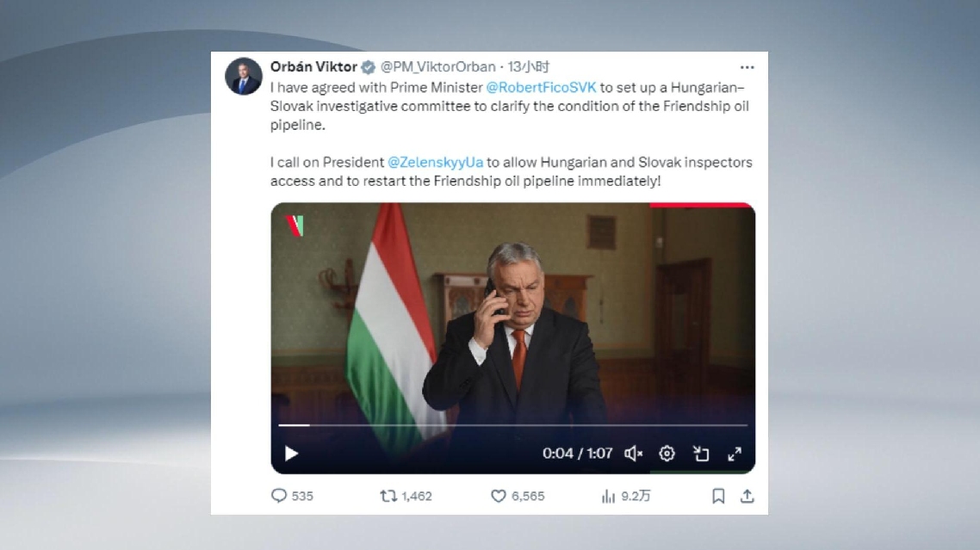Click the @RobertFicoSVK mention
This screenshot has height=550, width=980.
(x=541, y=87)
